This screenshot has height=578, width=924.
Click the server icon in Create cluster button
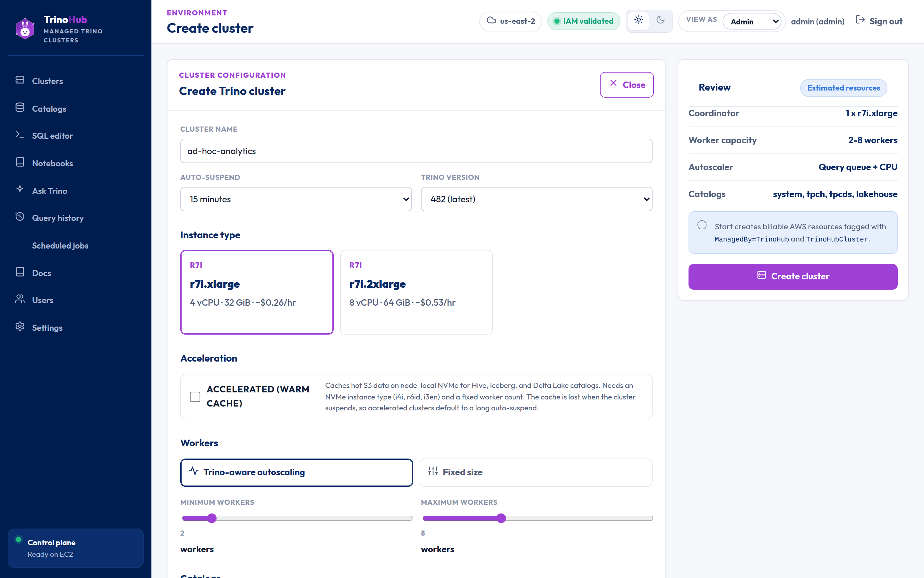(761, 275)
